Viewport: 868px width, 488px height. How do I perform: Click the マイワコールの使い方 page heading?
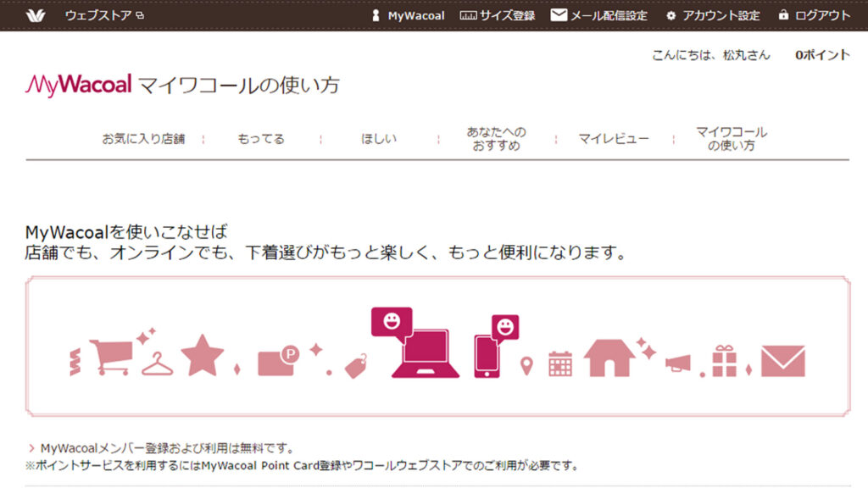(x=238, y=86)
